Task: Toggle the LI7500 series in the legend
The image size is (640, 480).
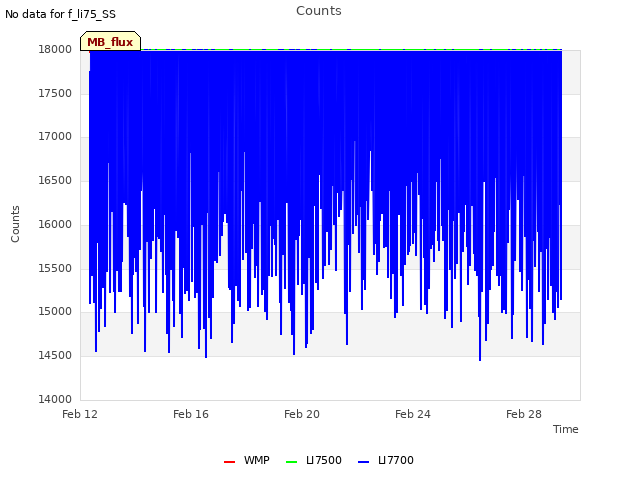Action: (x=313, y=460)
